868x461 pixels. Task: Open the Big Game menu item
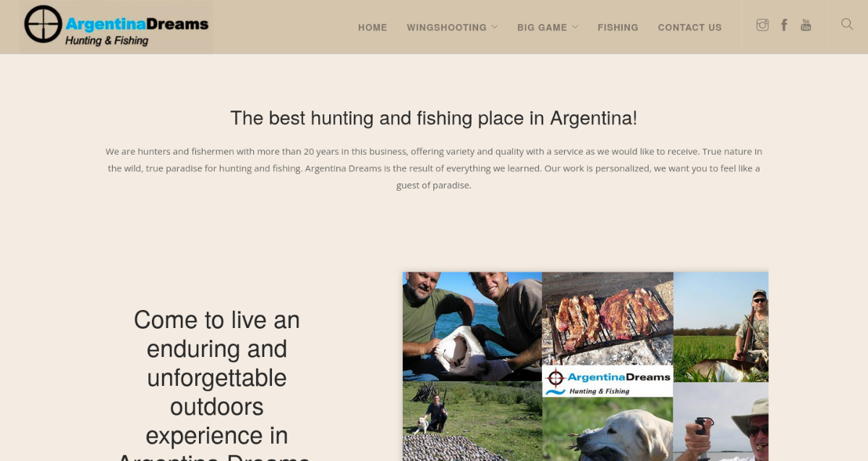[x=542, y=27]
